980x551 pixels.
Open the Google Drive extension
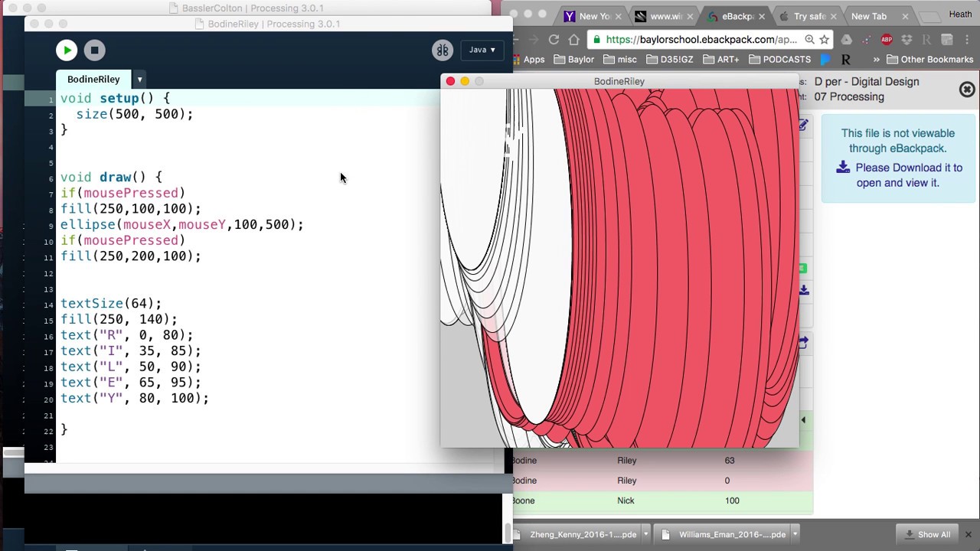(846, 39)
